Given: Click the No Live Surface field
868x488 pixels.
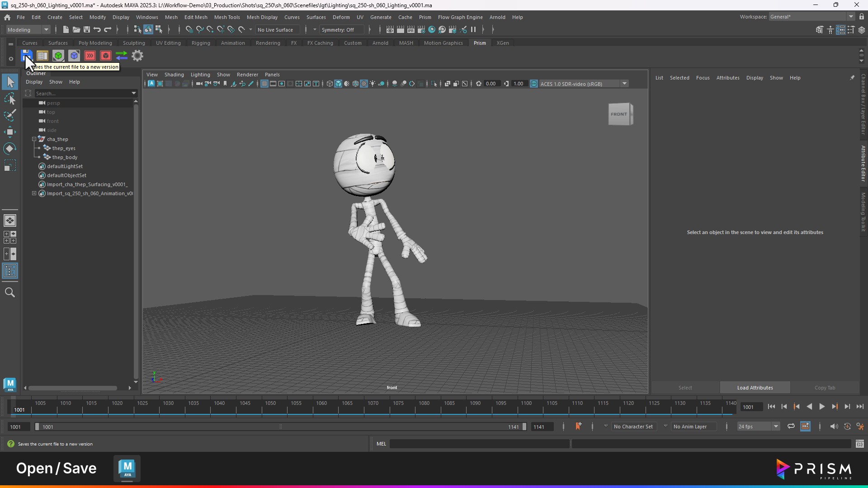Looking at the screenshot, I should click(x=278, y=30).
